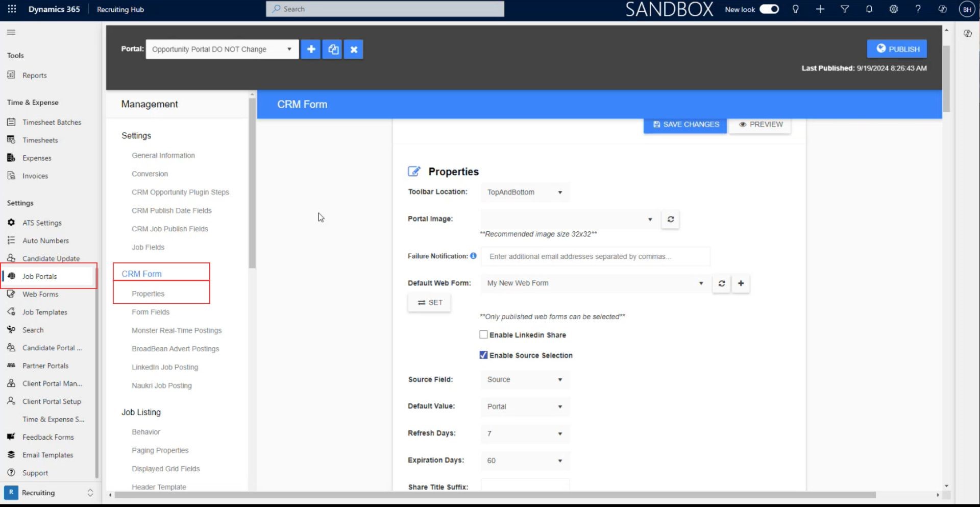Click the Failure Notification info icon

(x=473, y=256)
